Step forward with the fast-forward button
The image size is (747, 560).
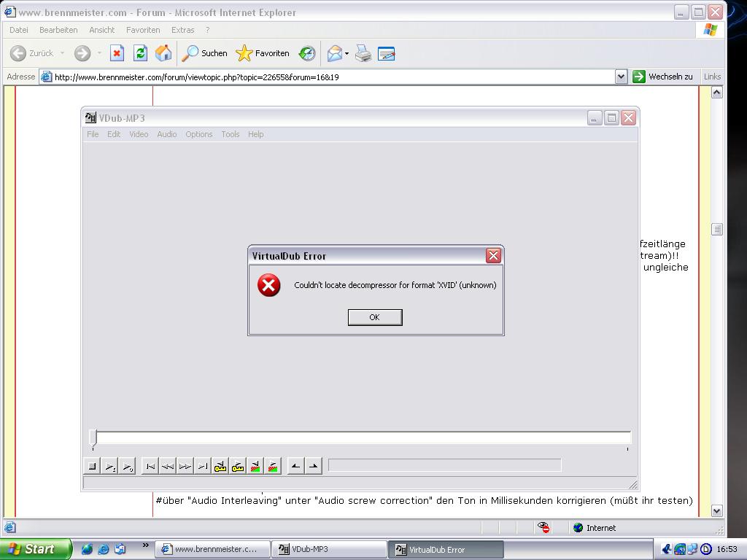pos(185,466)
